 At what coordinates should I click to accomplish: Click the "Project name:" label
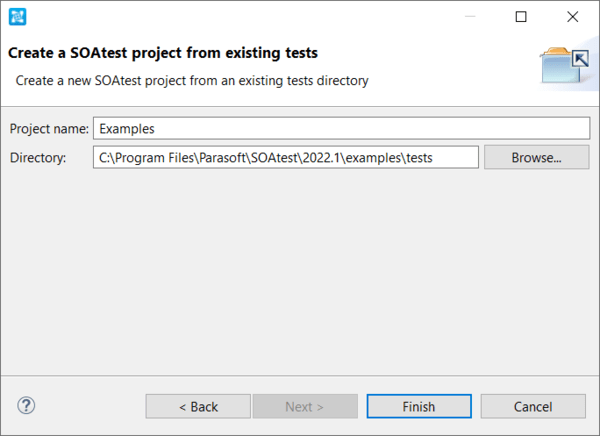(x=48, y=129)
